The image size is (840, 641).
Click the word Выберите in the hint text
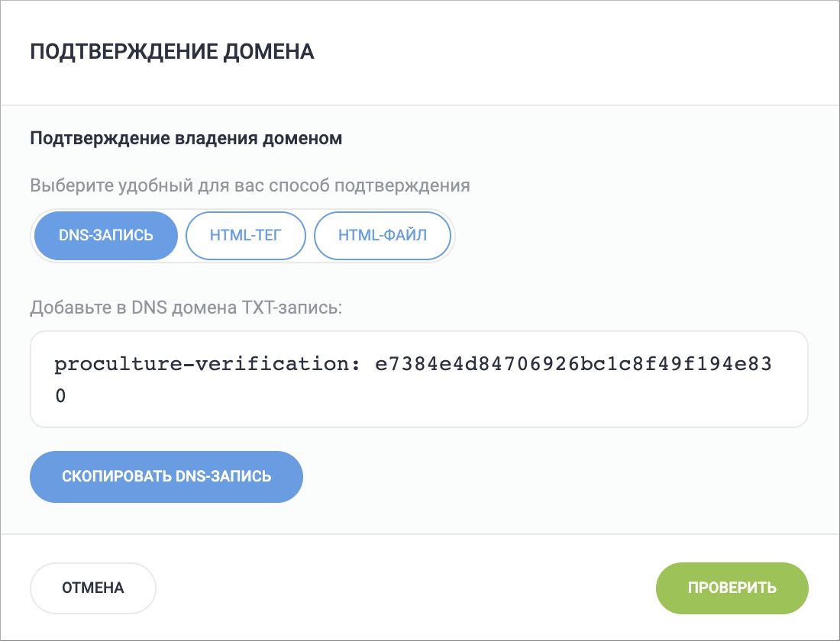pos(63,185)
